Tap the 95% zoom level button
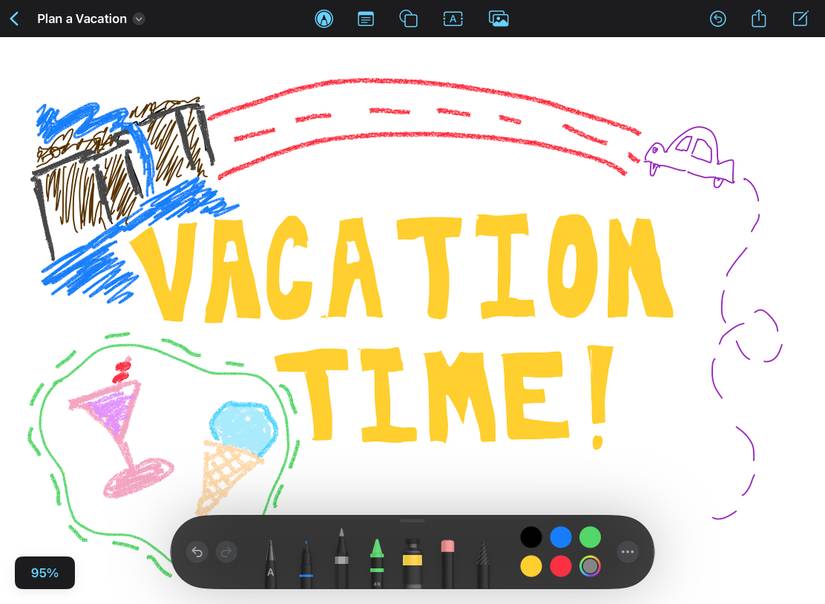The height and width of the screenshot is (604, 825). pyautogui.click(x=44, y=572)
